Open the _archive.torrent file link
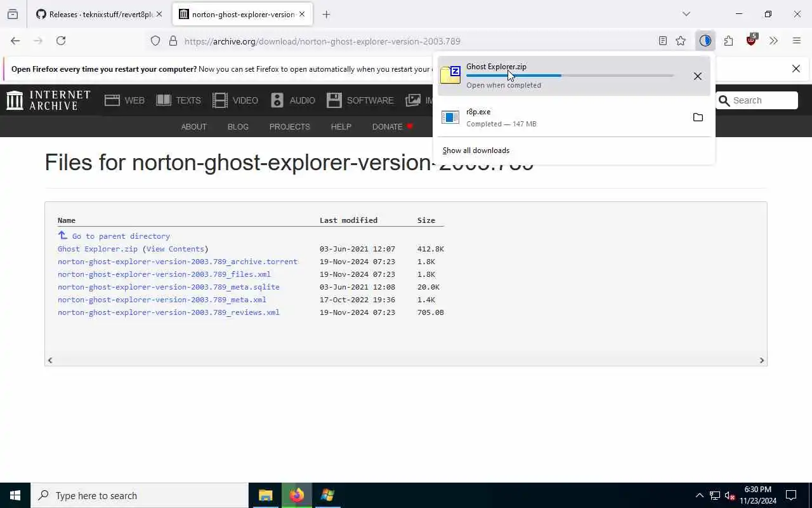The height and width of the screenshot is (508, 812). click(x=178, y=262)
